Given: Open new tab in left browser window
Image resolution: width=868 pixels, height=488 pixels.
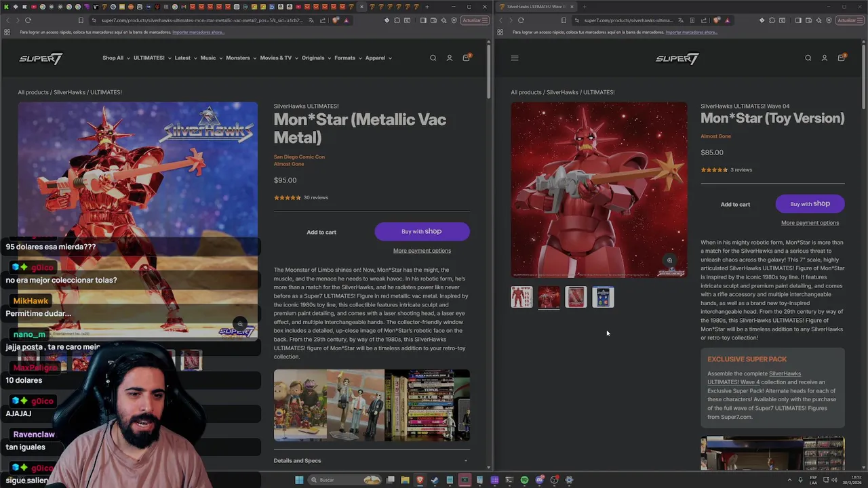Looking at the screenshot, I should 427,7.
